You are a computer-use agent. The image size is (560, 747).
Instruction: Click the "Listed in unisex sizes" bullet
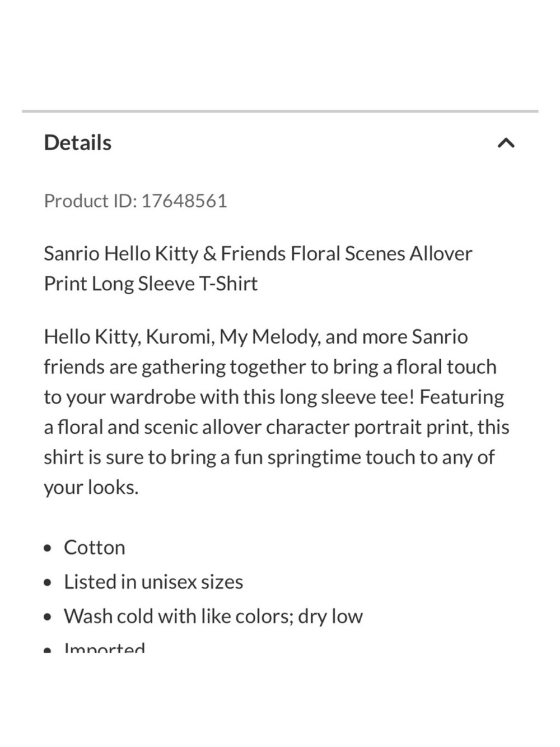click(x=153, y=582)
